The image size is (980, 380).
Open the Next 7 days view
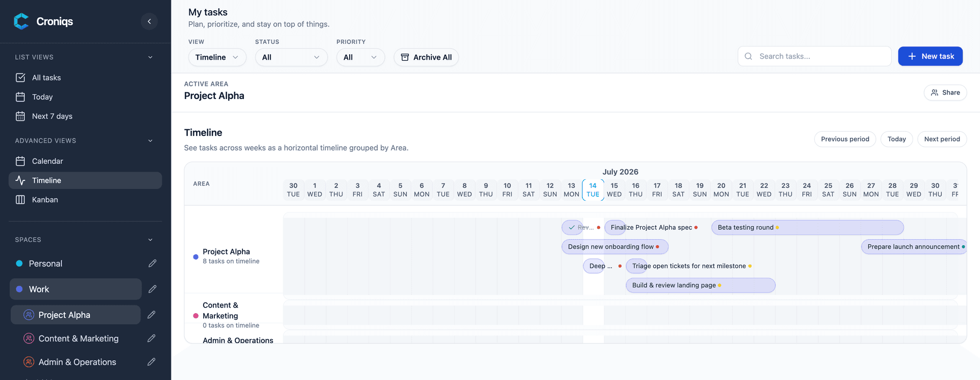pos(85,116)
